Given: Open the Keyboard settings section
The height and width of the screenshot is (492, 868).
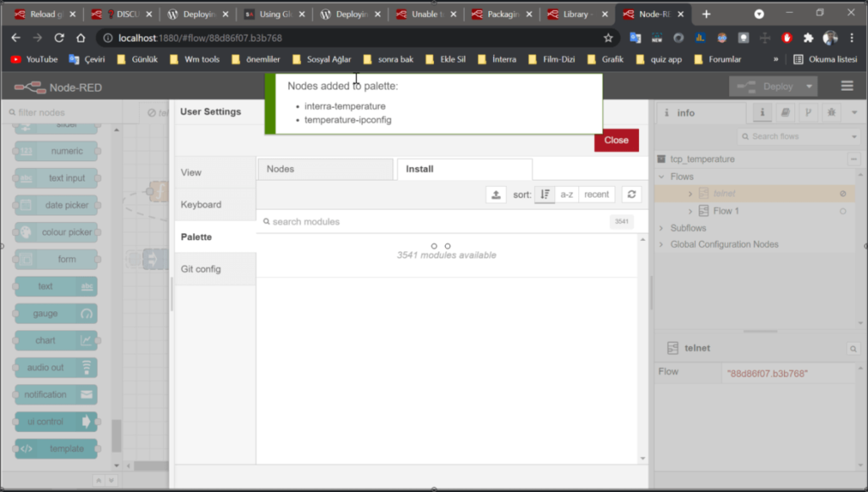Looking at the screenshot, I should click(x=215, y=204).
